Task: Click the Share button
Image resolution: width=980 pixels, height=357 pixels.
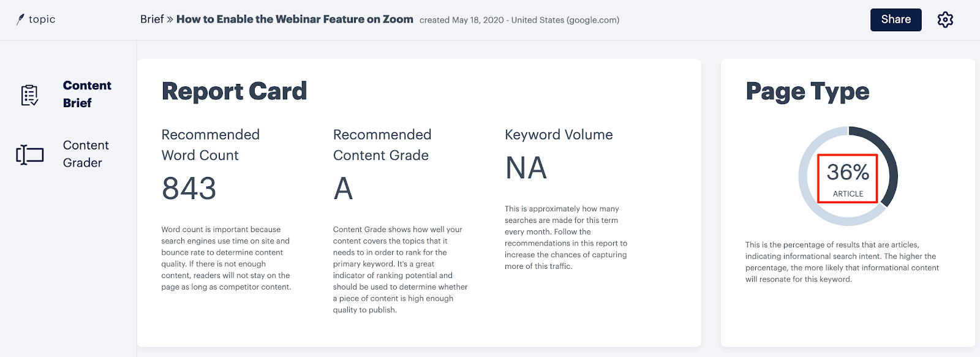Action: click(895, 20)
